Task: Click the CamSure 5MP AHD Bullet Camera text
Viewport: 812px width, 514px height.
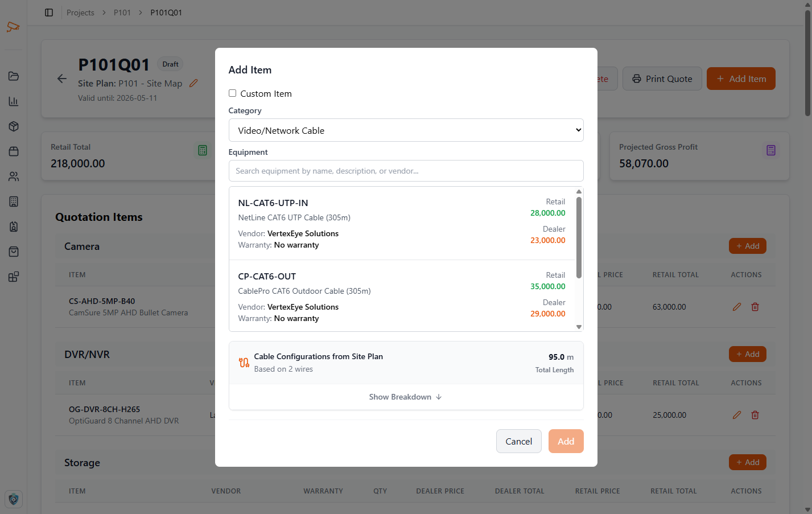Action: coord(128,312)
